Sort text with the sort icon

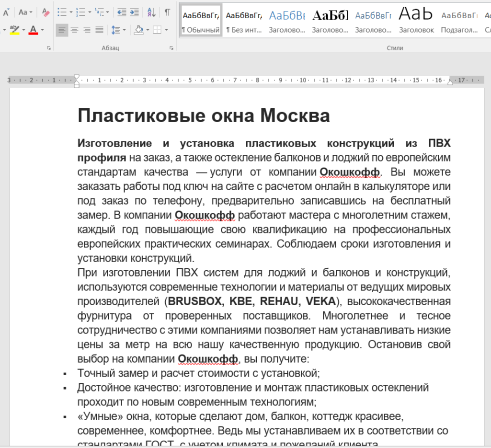tap(151, 12)
